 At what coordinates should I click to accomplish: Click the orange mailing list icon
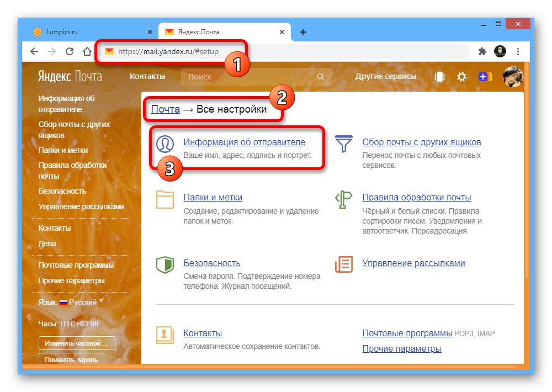343,264
